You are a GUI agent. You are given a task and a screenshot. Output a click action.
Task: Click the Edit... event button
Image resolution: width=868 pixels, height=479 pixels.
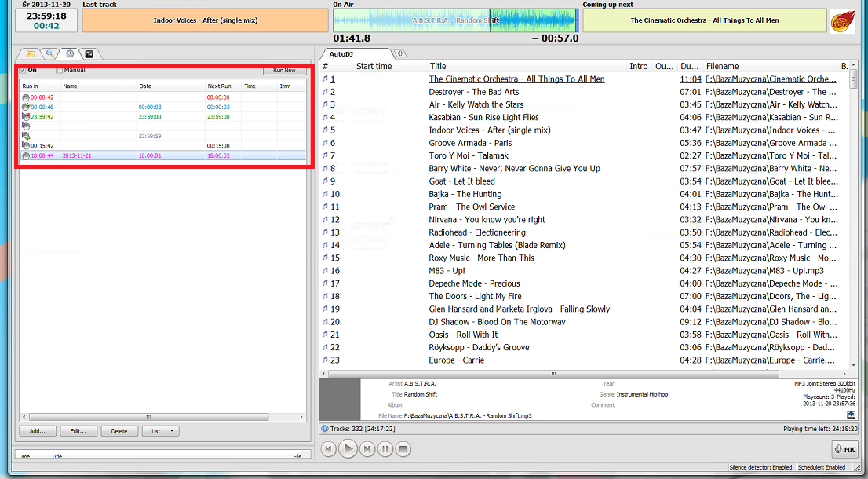78,431
